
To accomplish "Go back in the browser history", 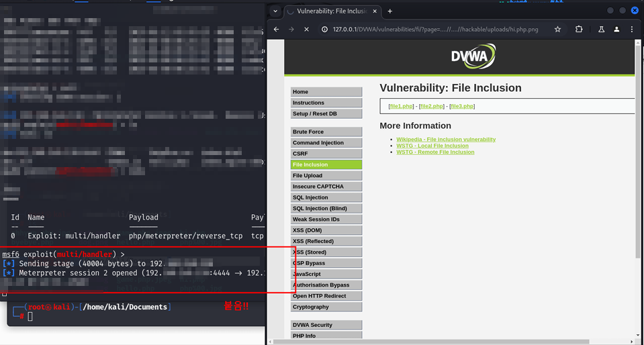I will click(277, 29).
